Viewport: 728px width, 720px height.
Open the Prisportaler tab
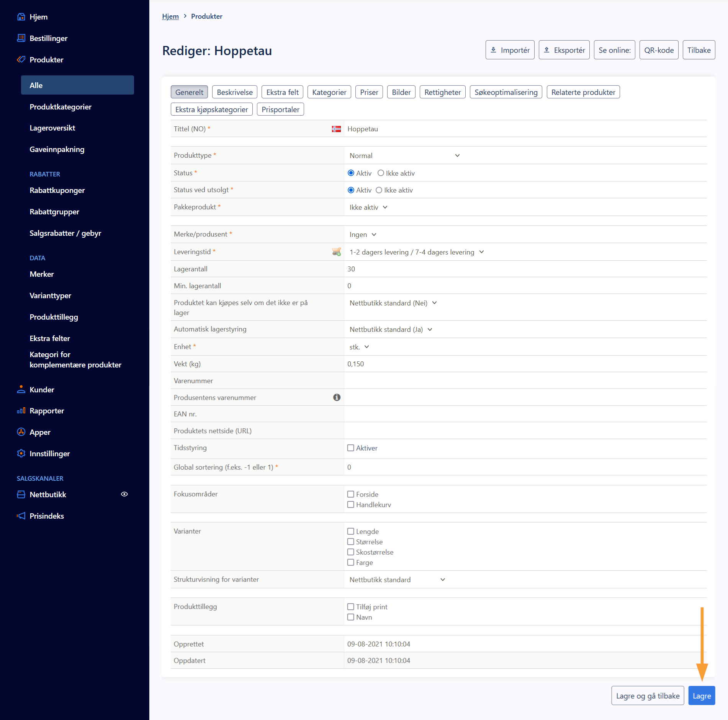(x=280, y=109)
